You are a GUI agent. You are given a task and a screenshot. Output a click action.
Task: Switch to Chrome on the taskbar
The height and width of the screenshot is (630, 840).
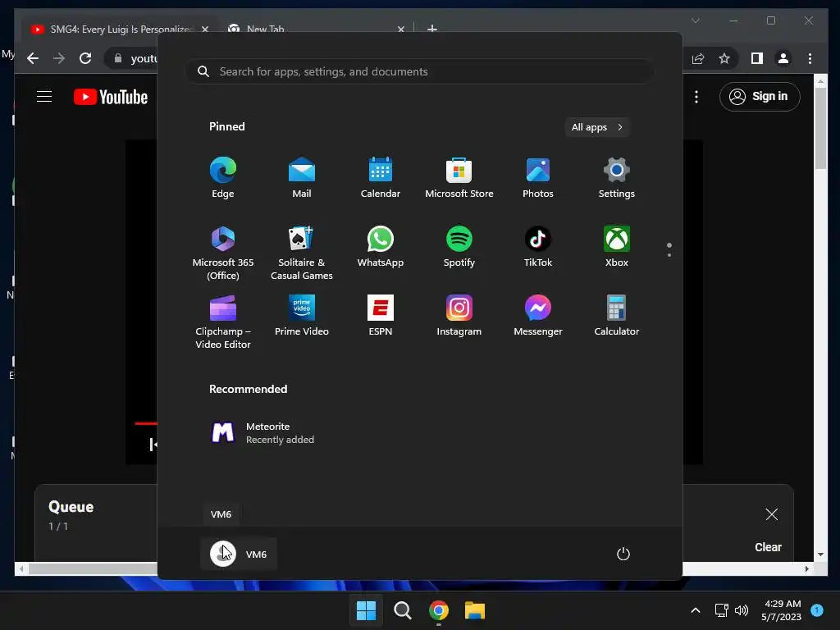439,610
